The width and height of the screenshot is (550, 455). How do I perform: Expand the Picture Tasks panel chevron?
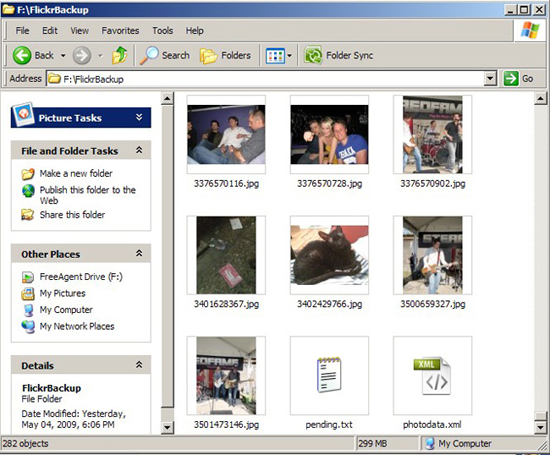pyautogui.click(x=139, y=117)
